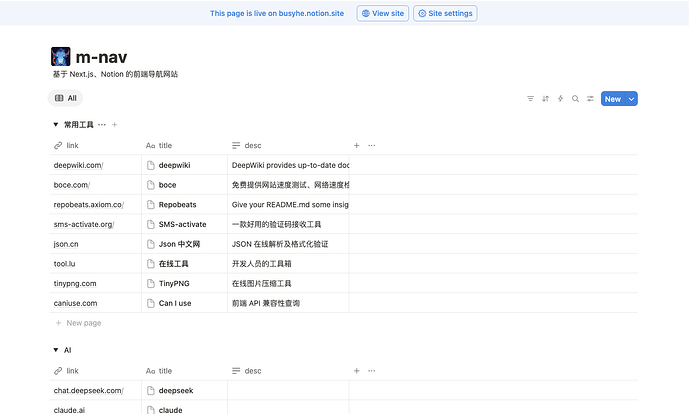Click the '开发人员的工具箱' desc cell
The width and height of the screenshot is (689, 414).
click(x=289, y=264)
